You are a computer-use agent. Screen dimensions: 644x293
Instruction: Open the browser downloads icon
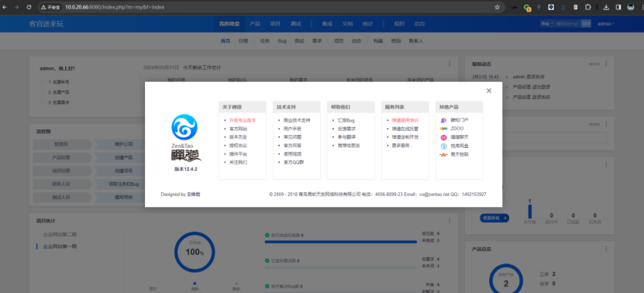tap(606, 7)
